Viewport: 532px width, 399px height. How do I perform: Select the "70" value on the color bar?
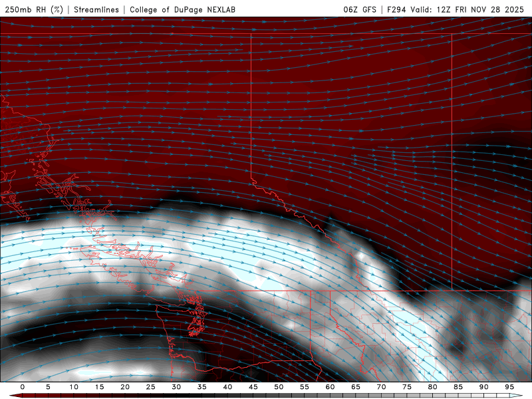pos(381,387)
